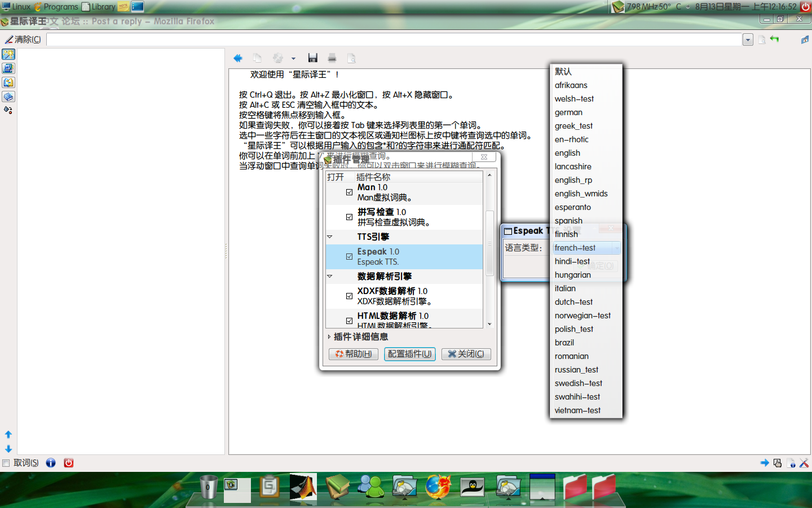Click the red power quit icon at bottom

click(x=69, y=463)
